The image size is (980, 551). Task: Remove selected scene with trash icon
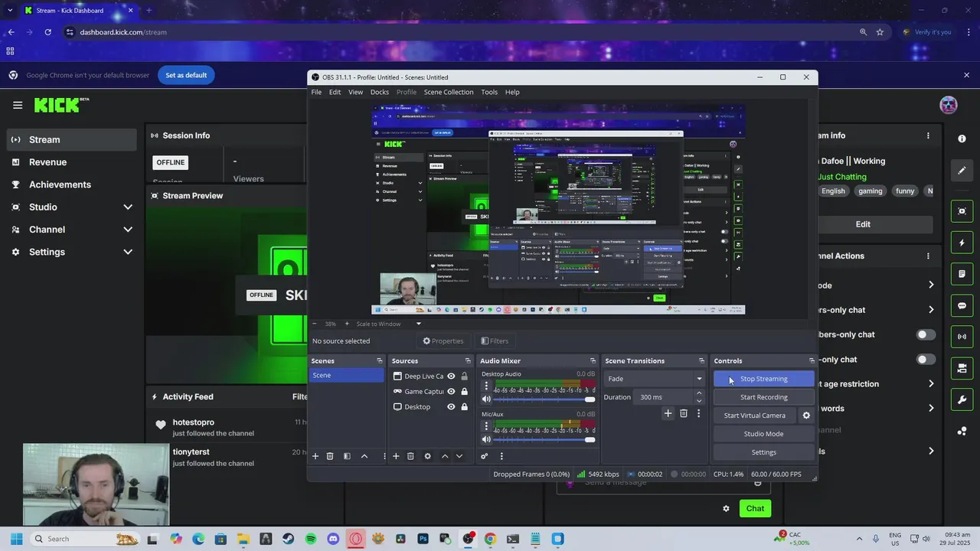(330, 456)
